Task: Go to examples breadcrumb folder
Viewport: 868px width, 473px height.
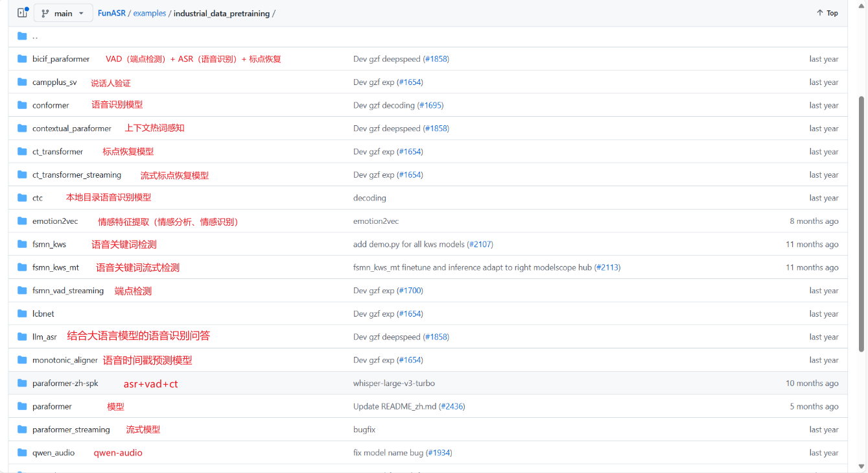Action: click(150, 13)
